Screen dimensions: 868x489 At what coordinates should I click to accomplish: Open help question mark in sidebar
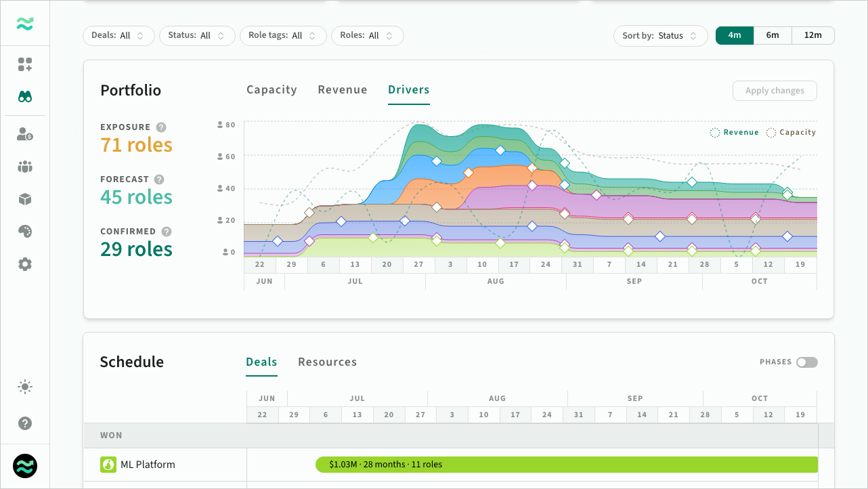tap(25, 423)
